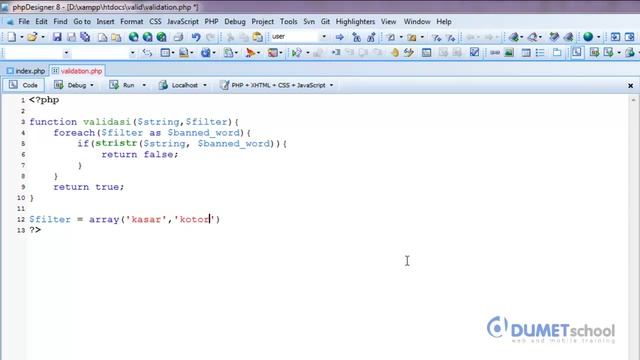Open second empty combo box dropdown

[x=132, y=53]
